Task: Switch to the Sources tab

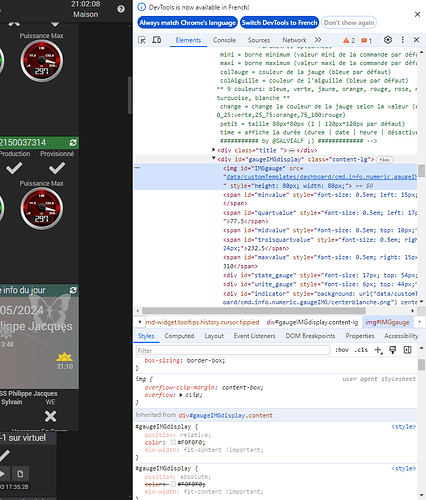Action: (x=259, y=40)
